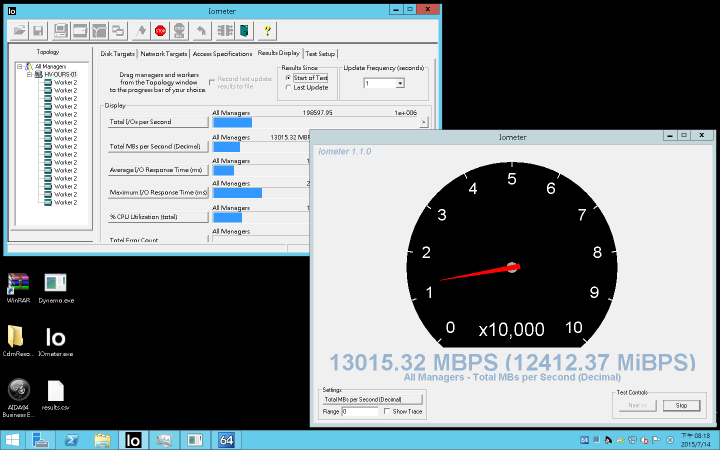Viewport: 720px width, 450px height.
Task: Select Last Update radio button
Action: tap(288, 87)
